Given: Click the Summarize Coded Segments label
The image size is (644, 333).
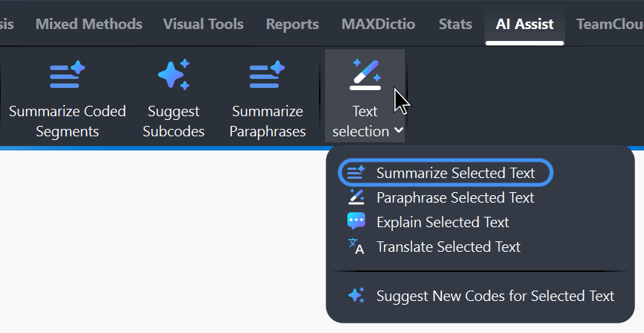Looking at the screenshot, I should 67,121.
